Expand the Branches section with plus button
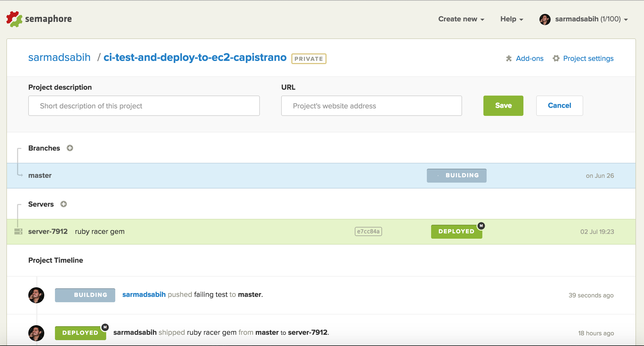This screenshot has height=346, width=644. coord(70,148)
